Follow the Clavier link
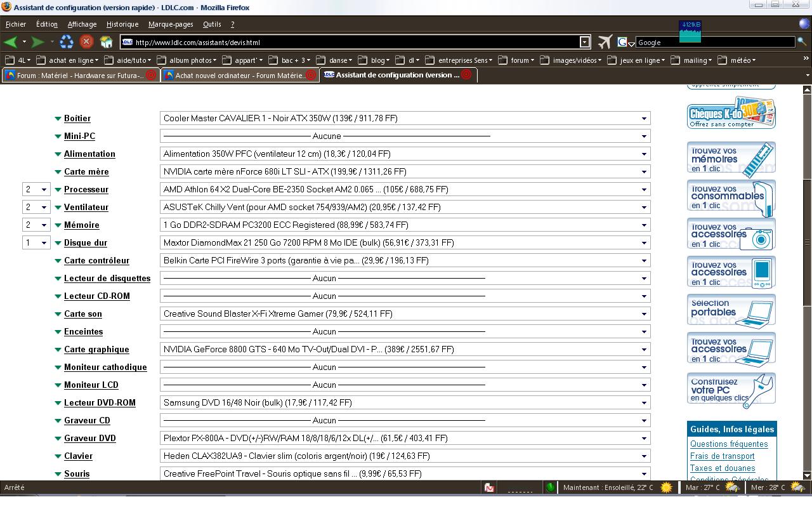812x516 pixels. click(x=78, y=456)
